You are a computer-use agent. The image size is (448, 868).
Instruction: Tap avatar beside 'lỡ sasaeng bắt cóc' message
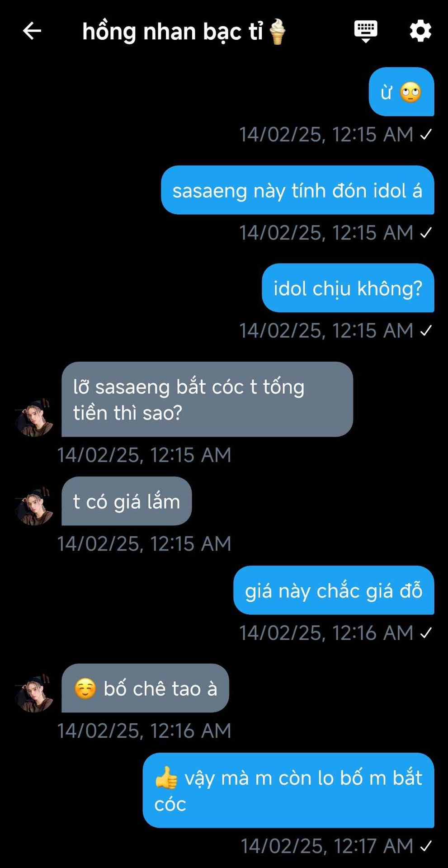coord(34,418)
